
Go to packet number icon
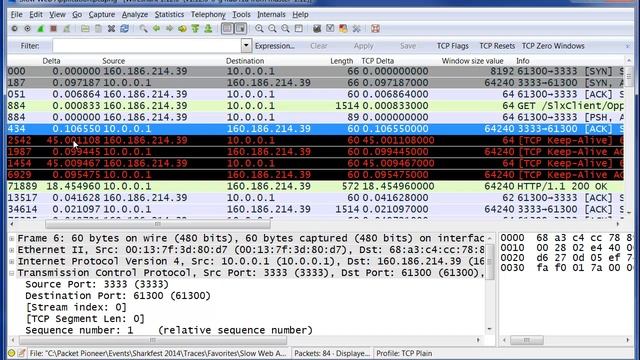[182, 29]
